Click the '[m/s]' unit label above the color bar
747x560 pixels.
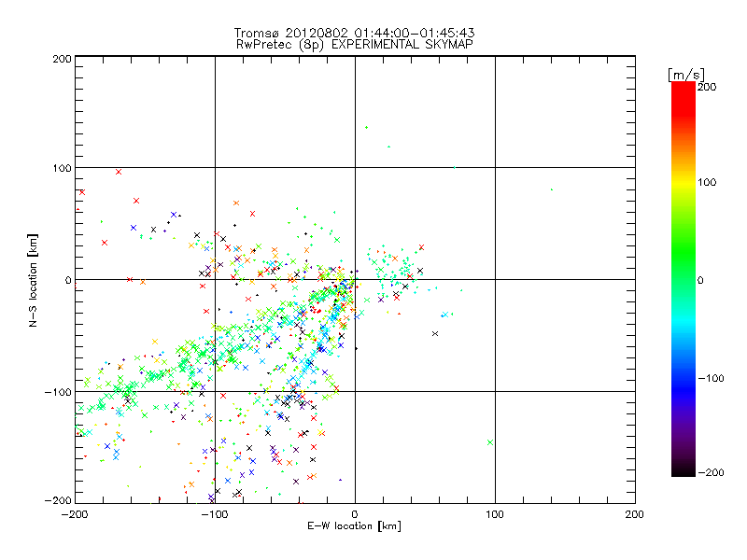[686, 75]
